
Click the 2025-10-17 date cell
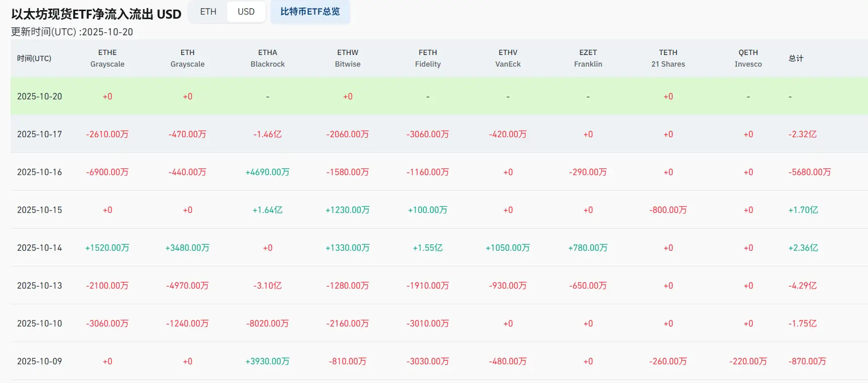[x=39, y=134]
